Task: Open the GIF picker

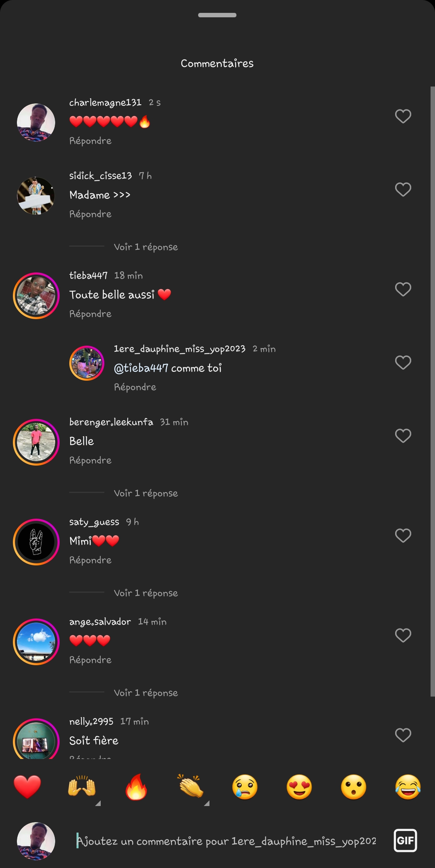Action: pos(405,841)
